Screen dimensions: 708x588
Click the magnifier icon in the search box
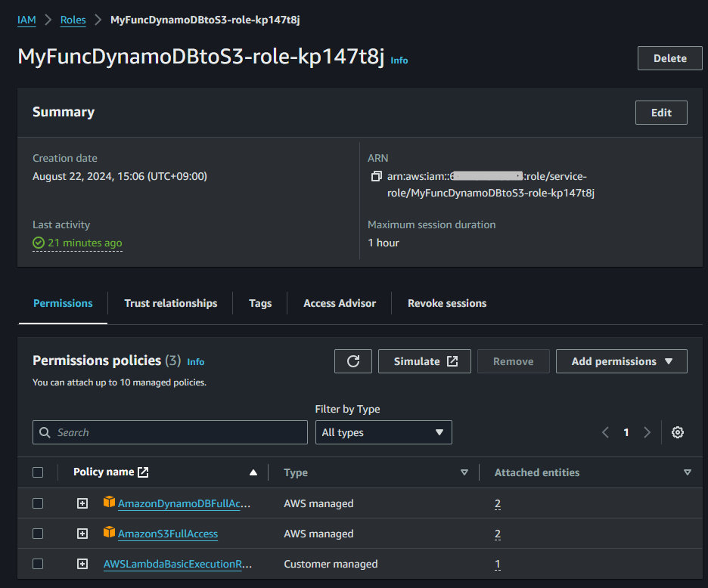click(45, 432)
